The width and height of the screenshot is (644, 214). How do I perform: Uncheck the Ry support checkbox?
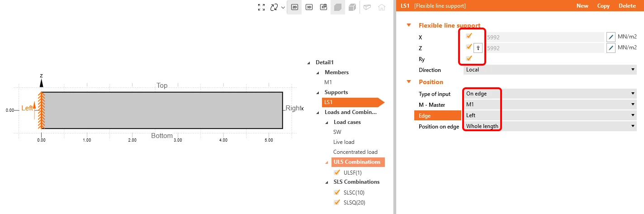tap(469, 58)
